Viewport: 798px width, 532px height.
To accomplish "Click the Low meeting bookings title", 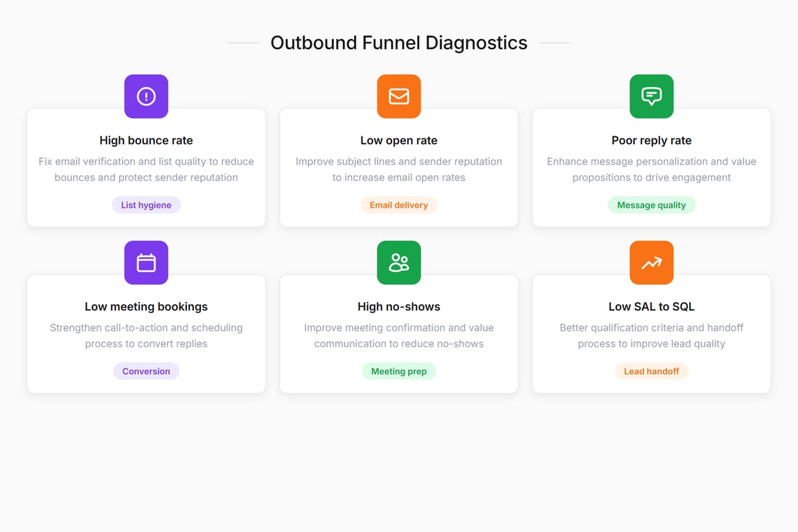I will (x=146, y=306).
